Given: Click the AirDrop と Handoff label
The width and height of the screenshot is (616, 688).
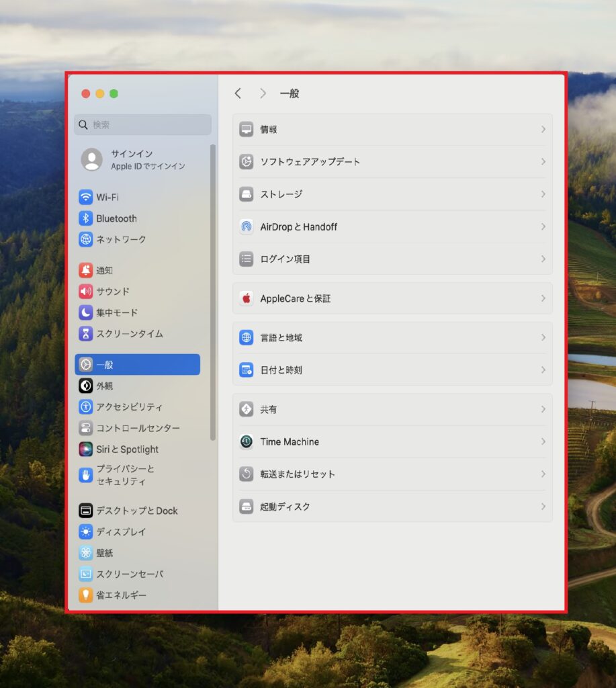Looking at the screenshot, I should click(298, 226).
